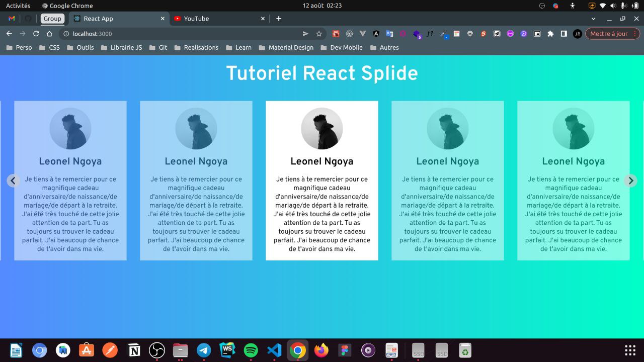Open the system volume indicator
644x362 pixels.
613,6
